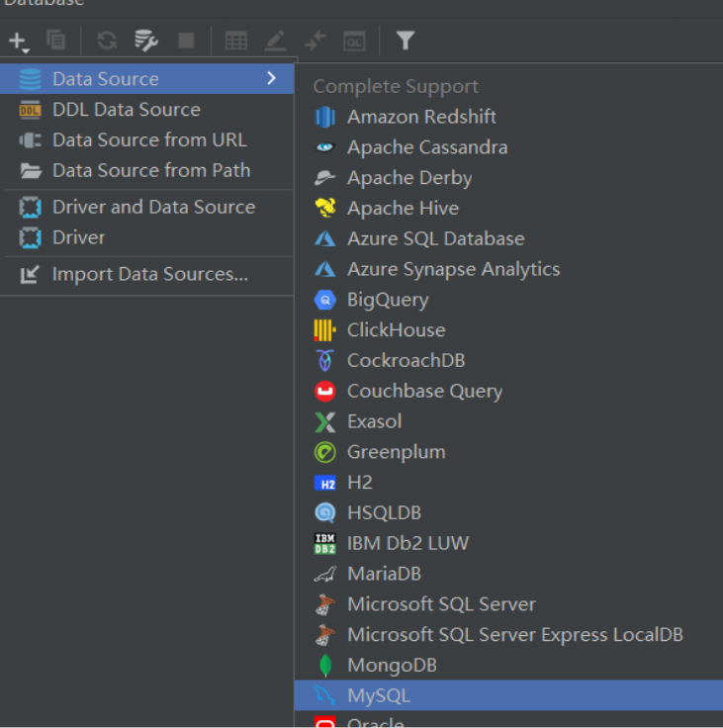
Task: Open Import Data Sources...
Action: point(146,274)
